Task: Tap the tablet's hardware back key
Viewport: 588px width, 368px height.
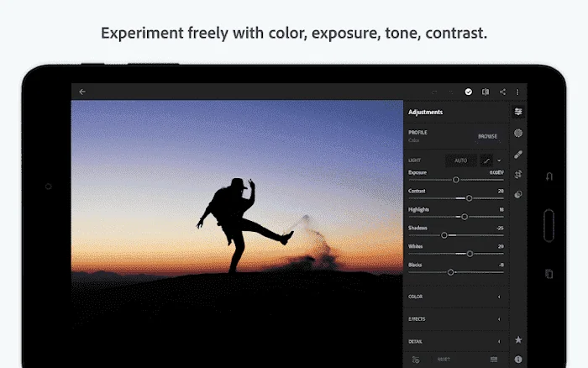Action: [x=549, y=176]
